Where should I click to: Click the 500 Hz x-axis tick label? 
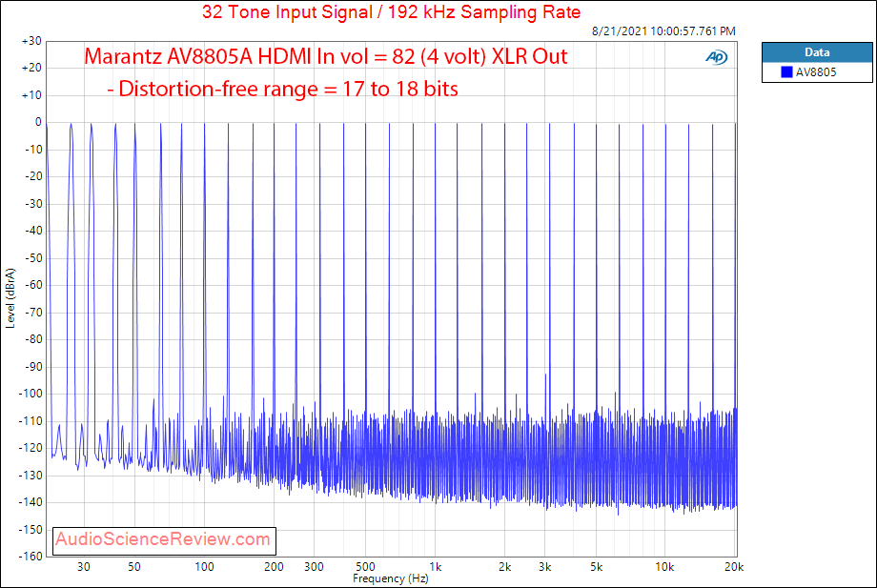(365, 567)
